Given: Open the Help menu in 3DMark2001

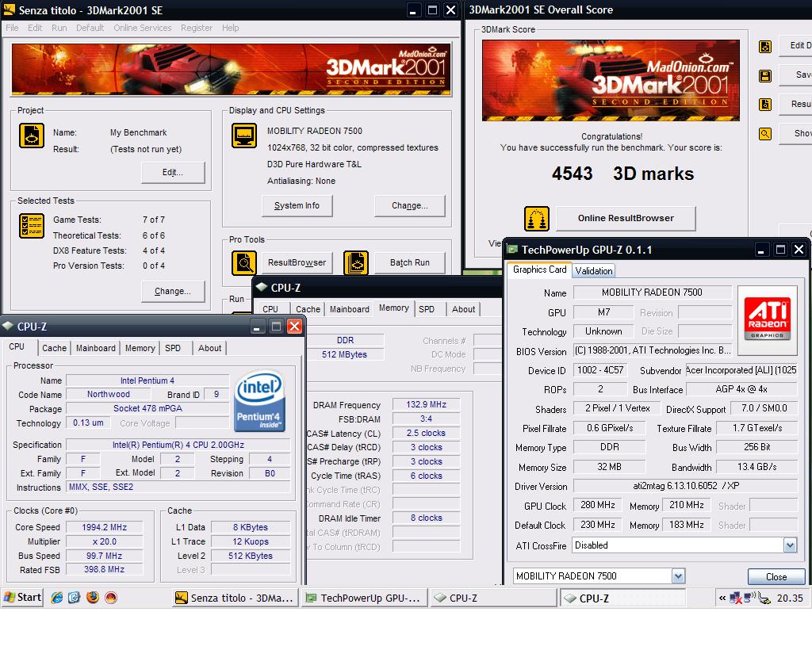Looking at the screenshot, I should [231, 28].
